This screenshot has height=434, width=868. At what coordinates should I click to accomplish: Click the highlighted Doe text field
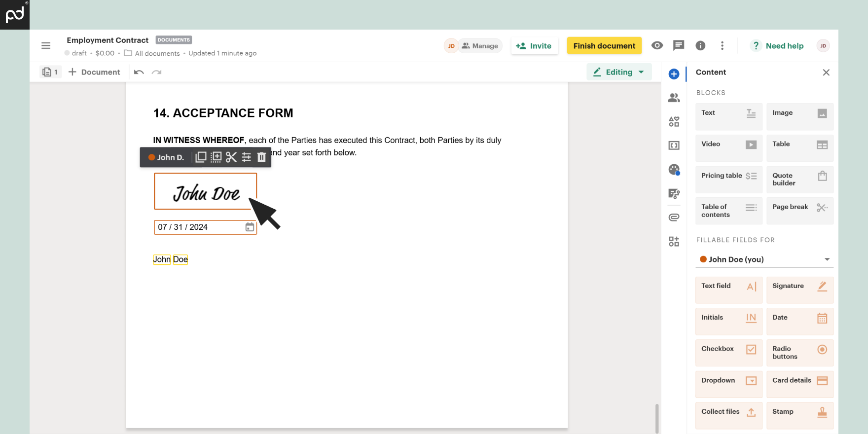[x=181, y=259]
